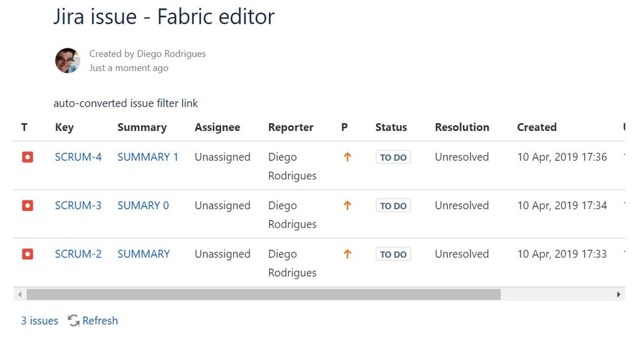Click the Unresolved cell for SCRUM-4
The width and height of the screenshot is (644, 360).
pos(462,157)
